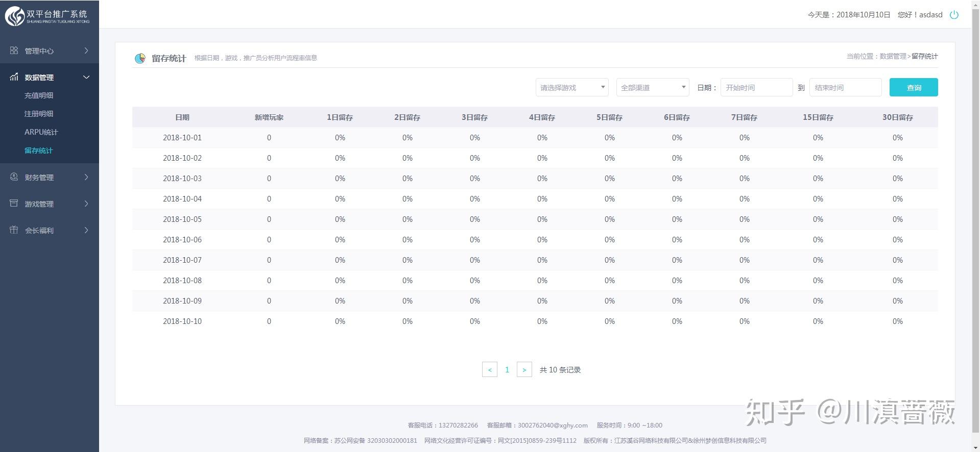Screen dimensions: 980x452
Task: Click 3日留存 value in 2018-10-06 row
Action: pyautogui.click(x=475, y=240)
